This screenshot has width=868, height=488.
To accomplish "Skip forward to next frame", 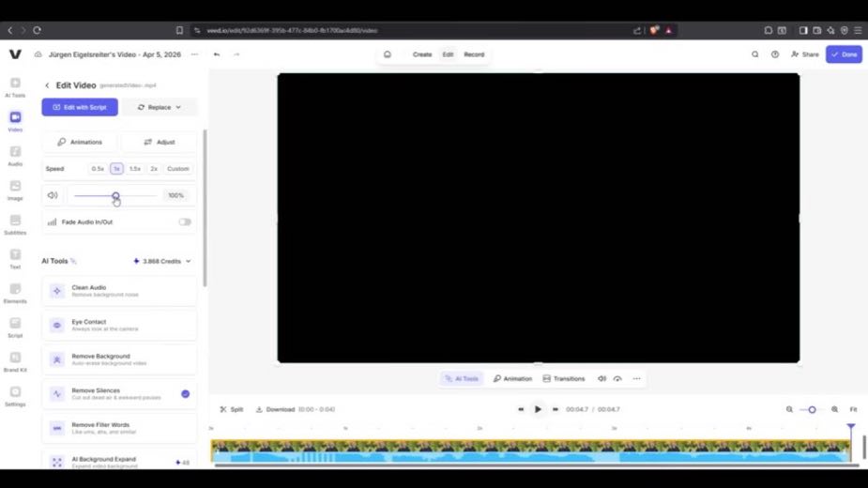I will coord(556,409).
